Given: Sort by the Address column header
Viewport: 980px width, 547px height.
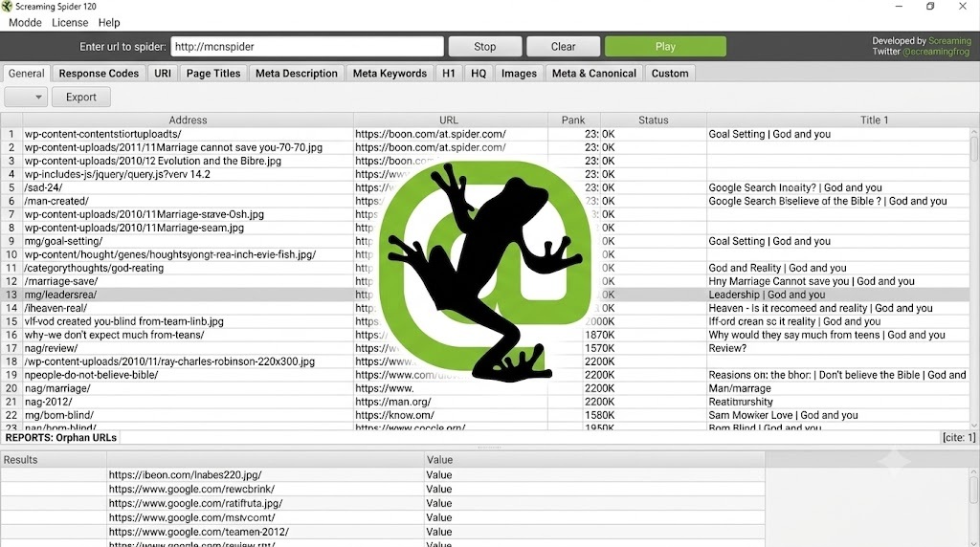Looking at the screenshot, I should coord(188,120).
